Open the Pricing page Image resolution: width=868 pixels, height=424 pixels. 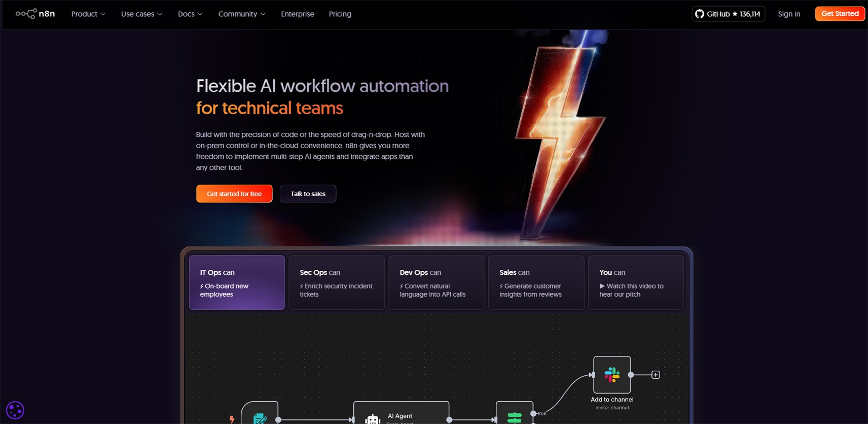[x=340, y=14]
